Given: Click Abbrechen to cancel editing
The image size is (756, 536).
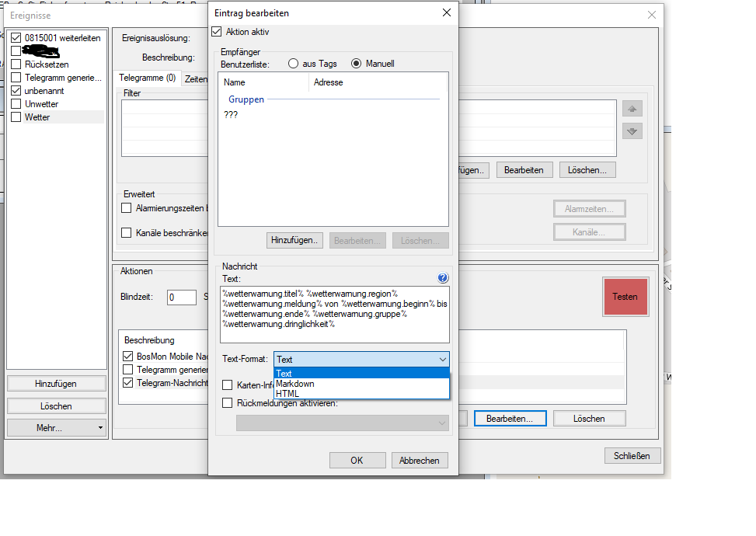Looking at the screenshot, I should tap(420, 460).
